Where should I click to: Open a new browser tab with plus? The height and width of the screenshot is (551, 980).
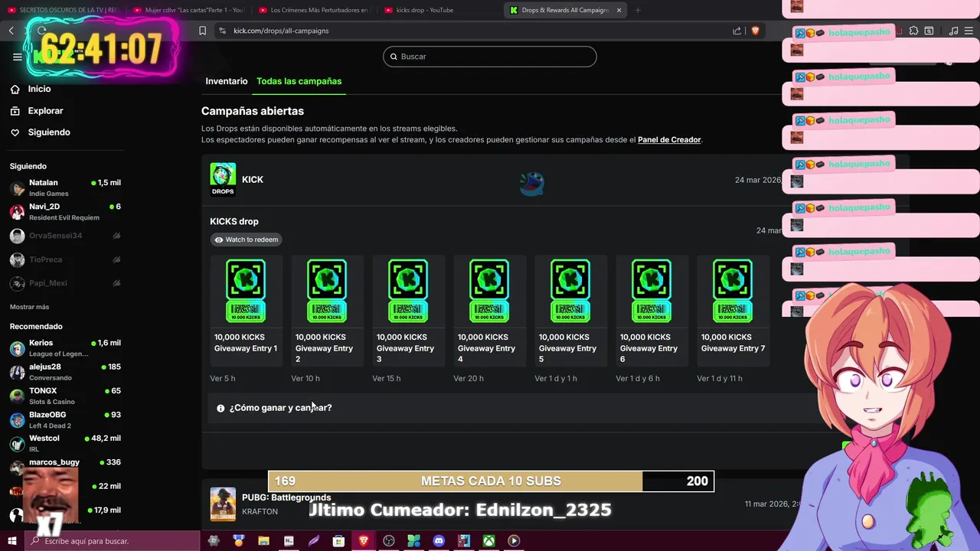[x=638, y=10]
